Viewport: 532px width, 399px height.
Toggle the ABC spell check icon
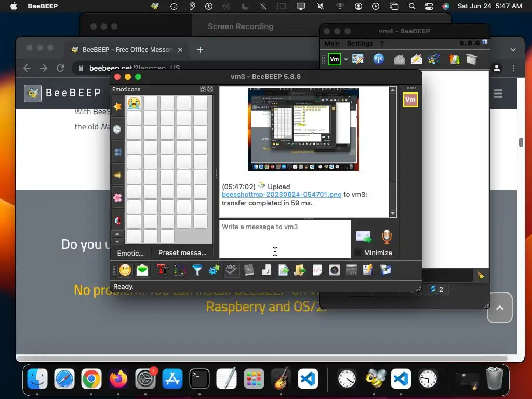231,270
